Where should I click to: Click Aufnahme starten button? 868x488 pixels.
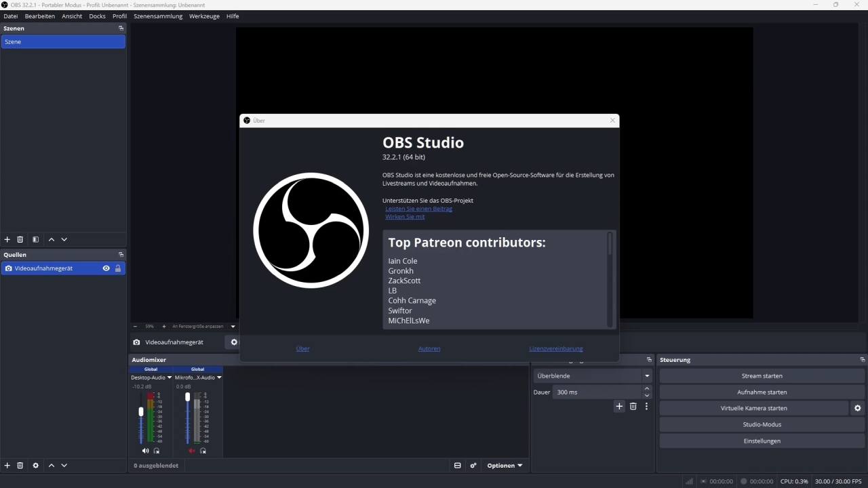pyautogui.click(x=762, y=392)
